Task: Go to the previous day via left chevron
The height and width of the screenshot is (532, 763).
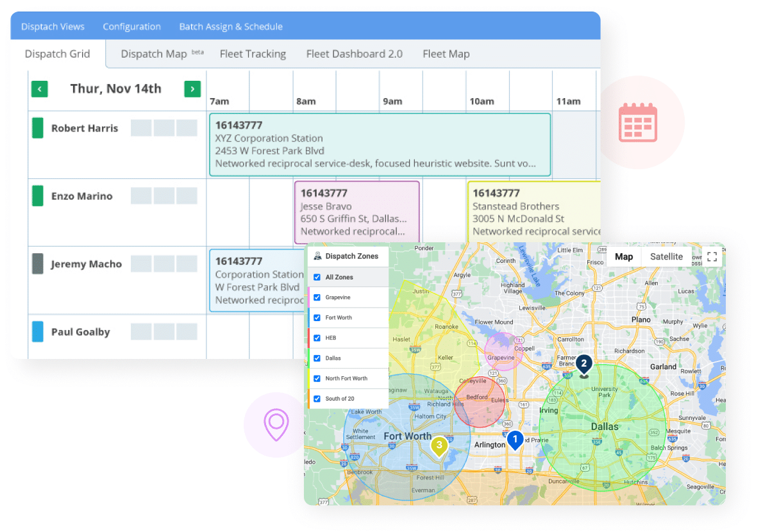Action: [x=39, y=89]
